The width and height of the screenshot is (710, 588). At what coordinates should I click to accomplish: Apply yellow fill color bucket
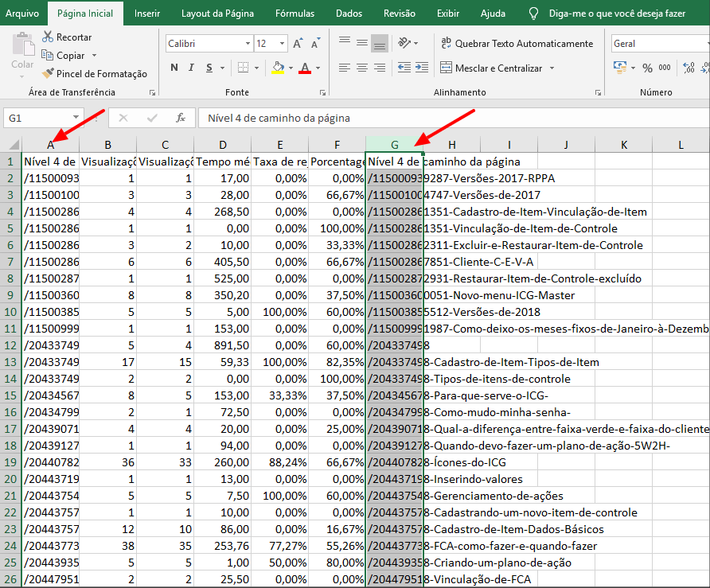coord(278,68)
